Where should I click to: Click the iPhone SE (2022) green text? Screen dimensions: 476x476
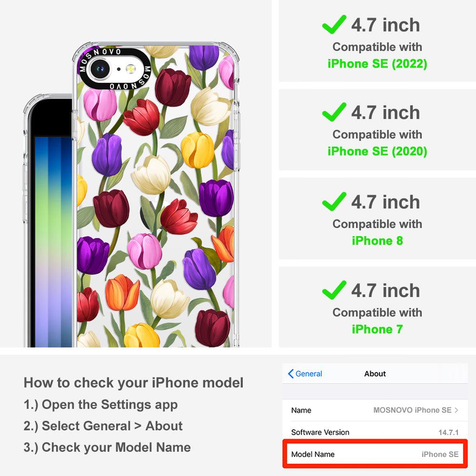[377, 64]
